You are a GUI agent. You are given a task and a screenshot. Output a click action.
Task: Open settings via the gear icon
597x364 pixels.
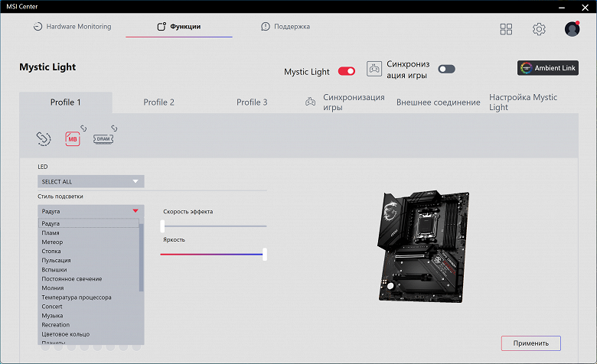click(x=539, y=29)
